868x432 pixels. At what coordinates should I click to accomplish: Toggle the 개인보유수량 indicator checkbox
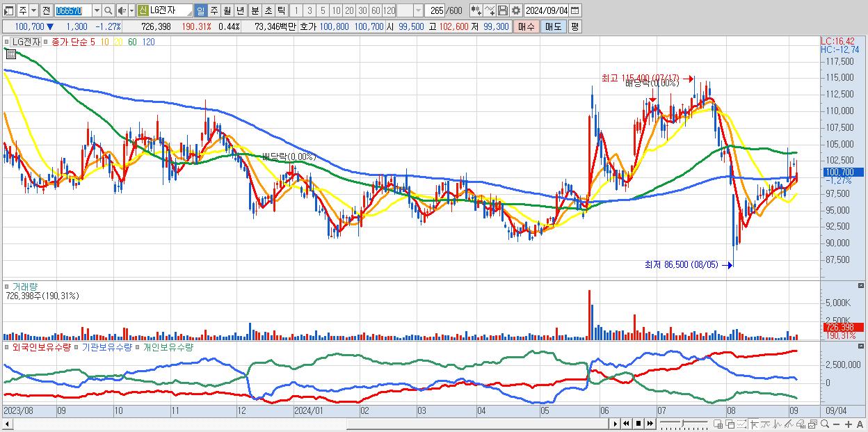[138, 346]
